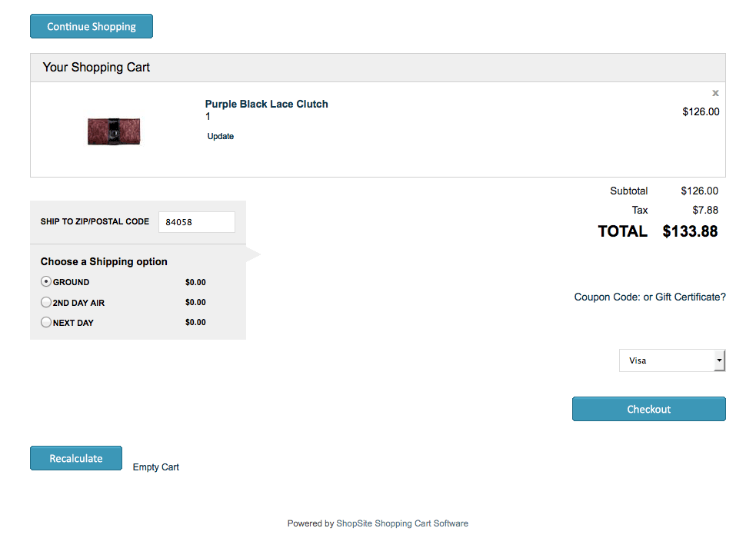Screen dimensions: 756x538
Task: Choose the 2ND DAY AIR shipping radio
Action: click(46, 302)
